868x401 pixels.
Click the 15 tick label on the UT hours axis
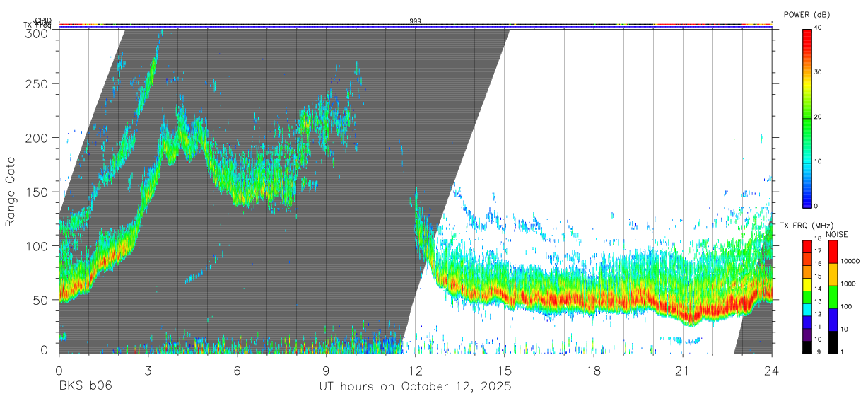505,370
